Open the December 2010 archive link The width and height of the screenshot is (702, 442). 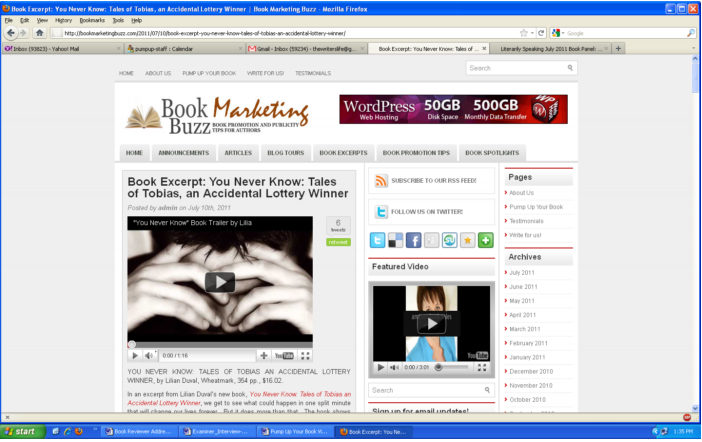pyautogui.click(x=531, y=372)
